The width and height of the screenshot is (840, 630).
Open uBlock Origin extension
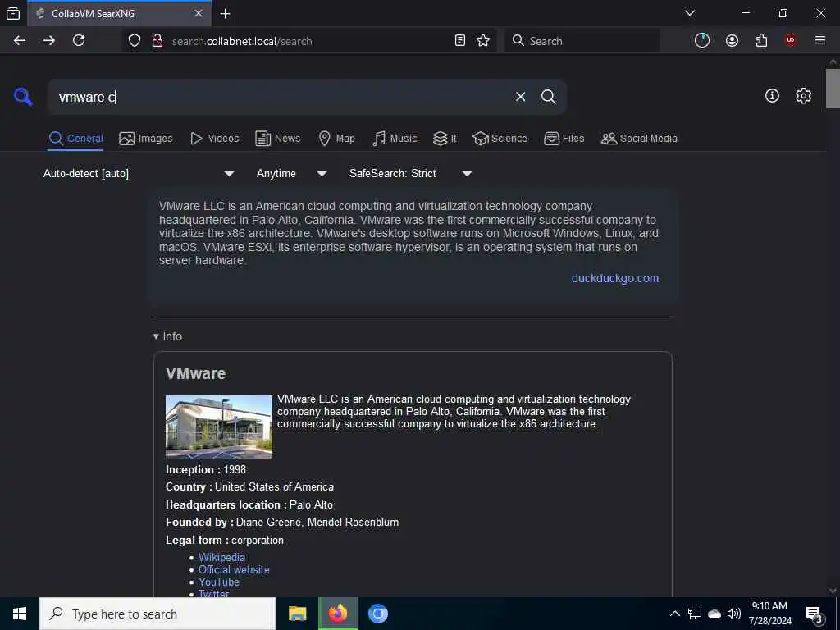click(x=791, y=41)
